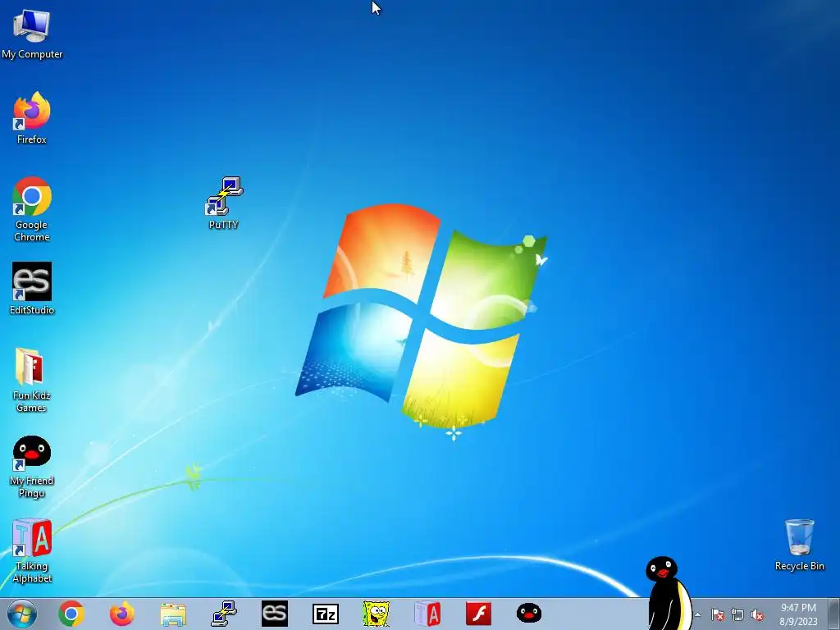Viewport: 840px width, 630px height.
Task: Click the standing Pingu penguin character
Action: [x=668, y=593]
